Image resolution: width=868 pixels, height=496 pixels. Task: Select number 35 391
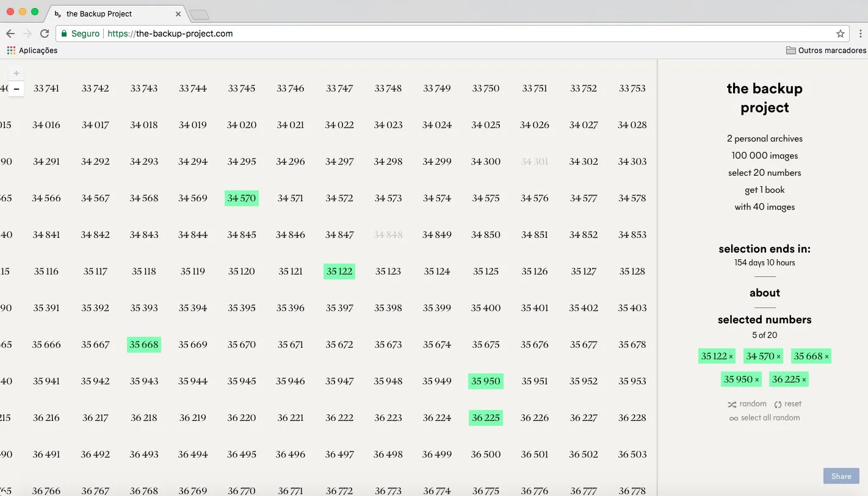click(46, 308)
